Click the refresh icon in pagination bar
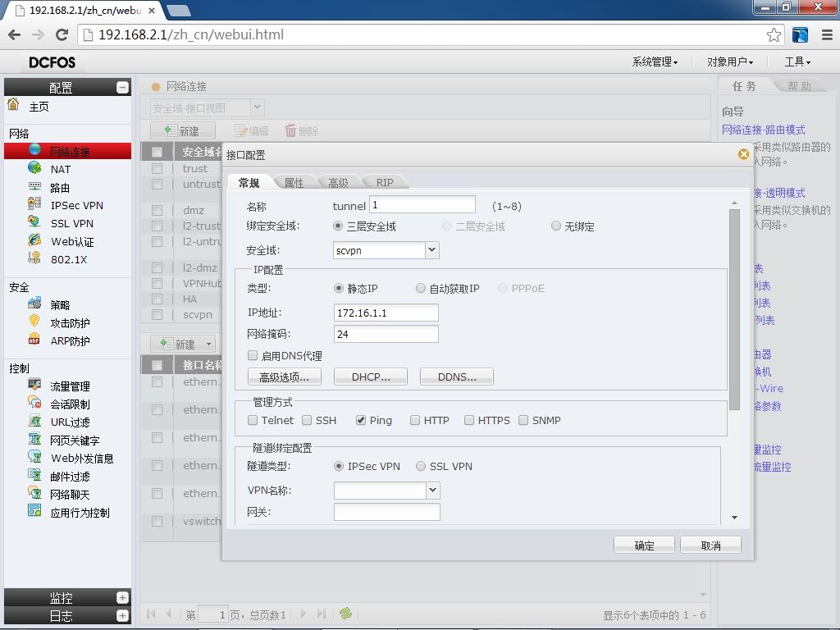840x630 pixels. 345,614
